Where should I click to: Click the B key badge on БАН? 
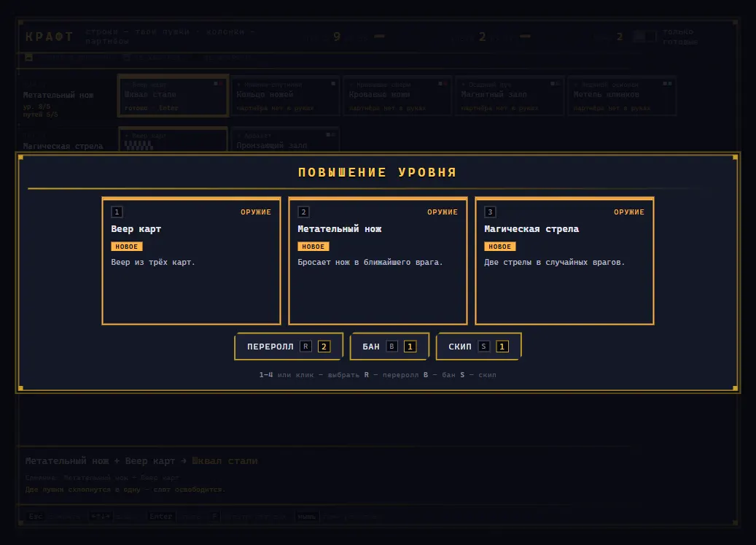[x=392, y=347]
